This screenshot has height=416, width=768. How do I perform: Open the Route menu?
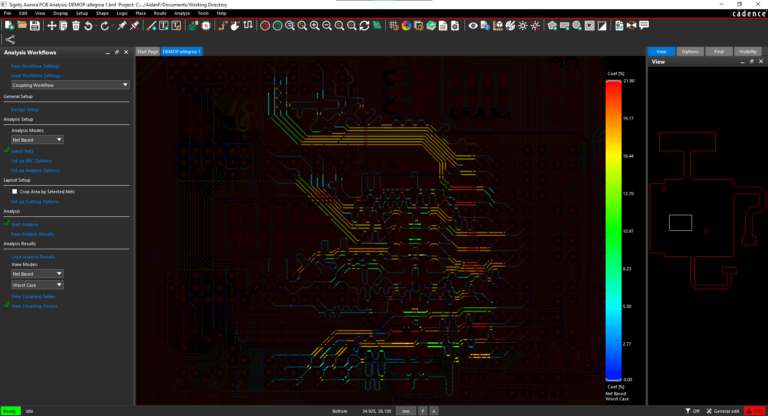(x=160, y=13)
